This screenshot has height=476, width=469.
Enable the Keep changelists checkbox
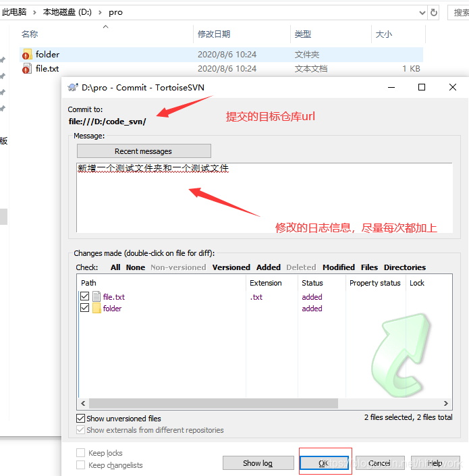point(80,465)
